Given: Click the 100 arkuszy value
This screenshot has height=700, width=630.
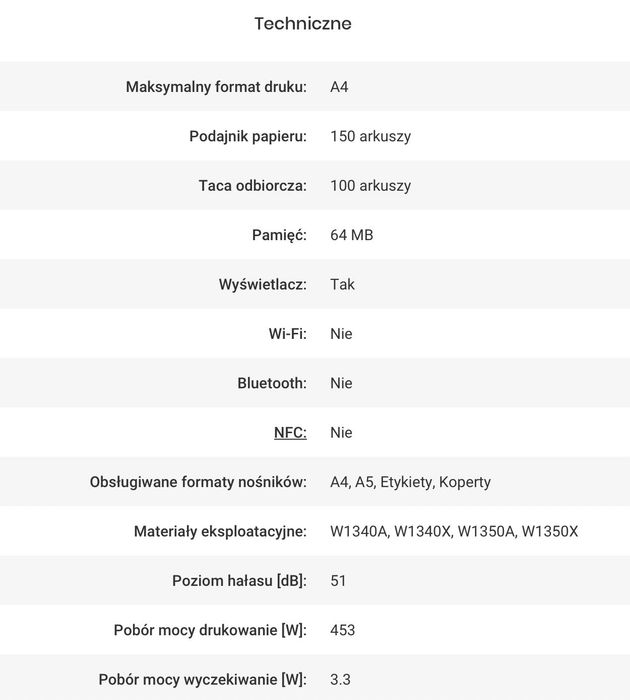Looking at the screenshot, I should point(370,186).
